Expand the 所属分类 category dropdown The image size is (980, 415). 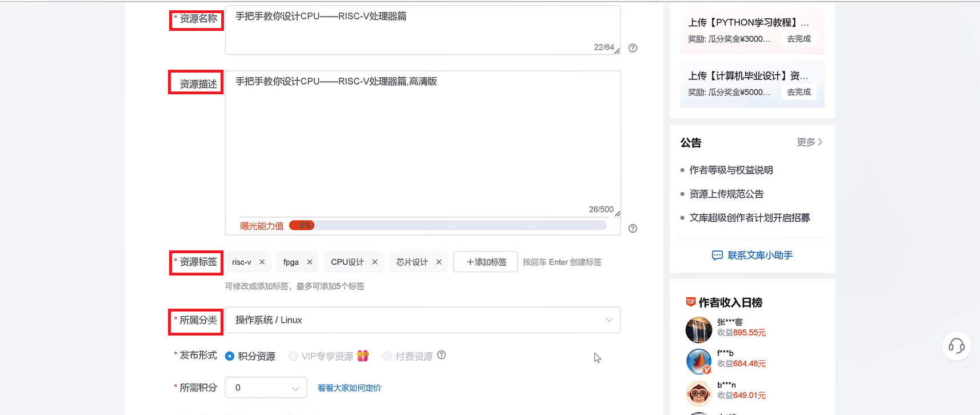[423, 320]
